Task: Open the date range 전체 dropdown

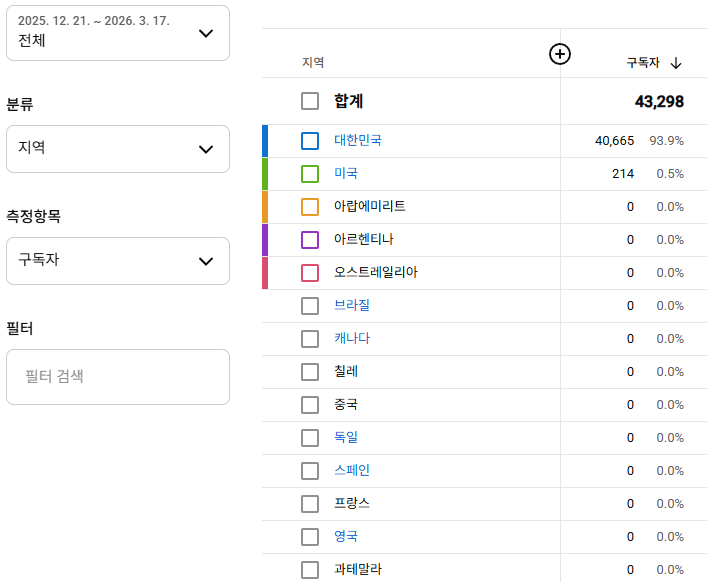Action: [118, 33]
